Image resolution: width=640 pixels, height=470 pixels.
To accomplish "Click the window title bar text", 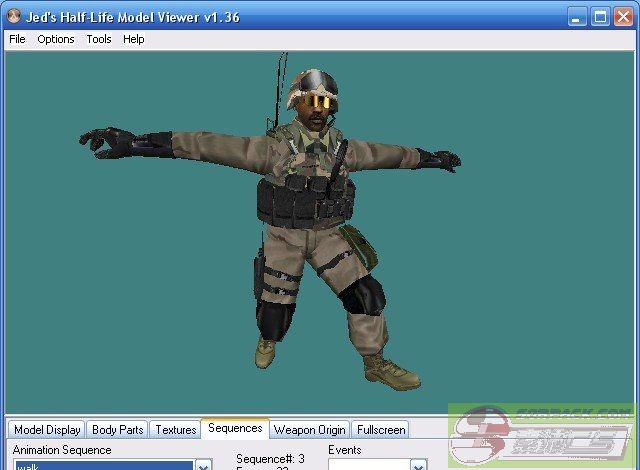I will (x=132, y=17).
